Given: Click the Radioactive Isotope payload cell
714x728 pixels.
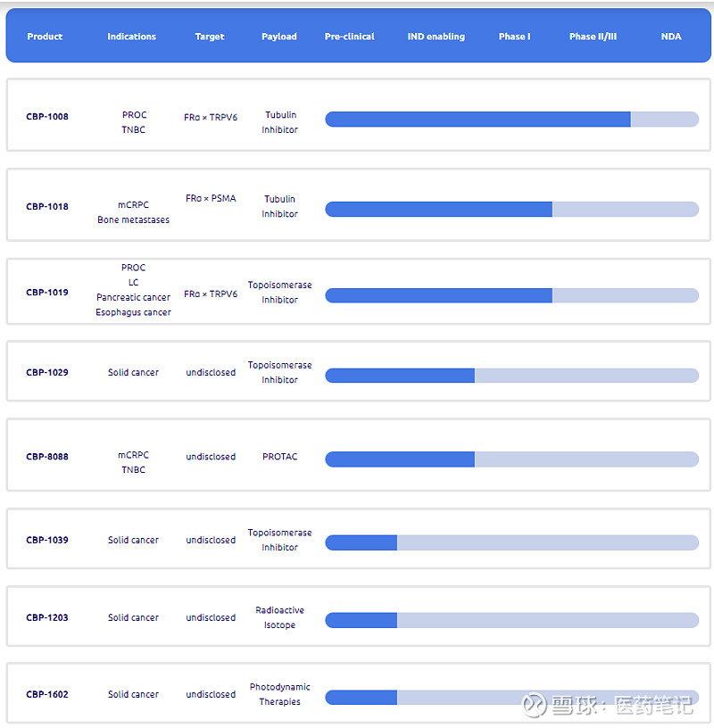Looking at the screenshot, I should pyautogui.click(x=279, y=617).
